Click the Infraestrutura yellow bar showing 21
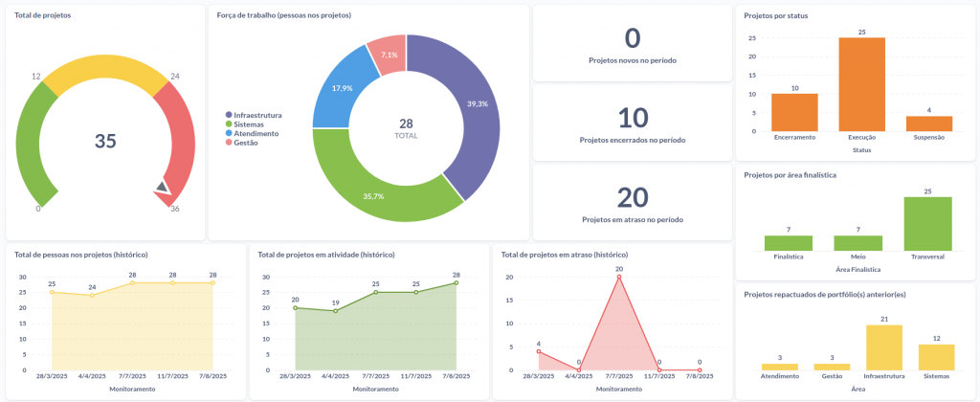Screen dimensions: 980x402 click(884, 347)
